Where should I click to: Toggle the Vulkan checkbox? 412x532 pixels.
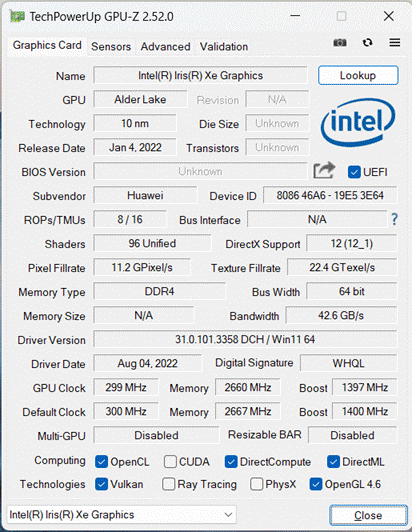point(101,484)
